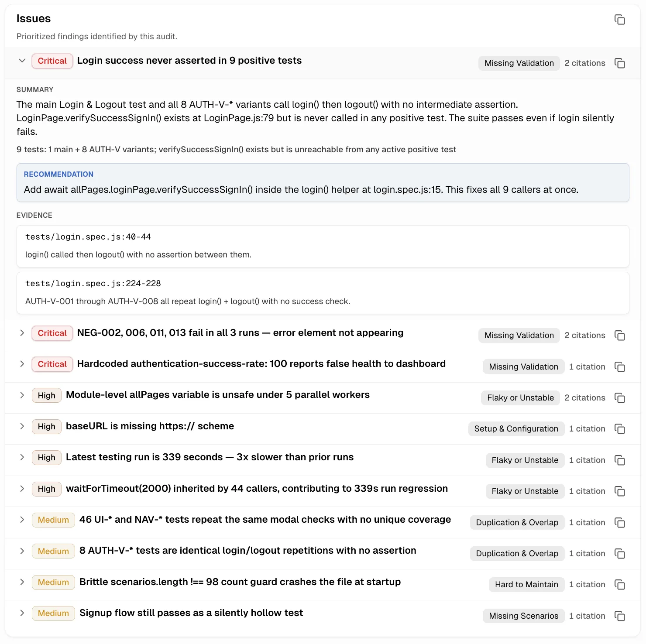Select the Missing Validation tag on NEG-002
Viewport: 646px width, 644px height.
click(519, 335)
